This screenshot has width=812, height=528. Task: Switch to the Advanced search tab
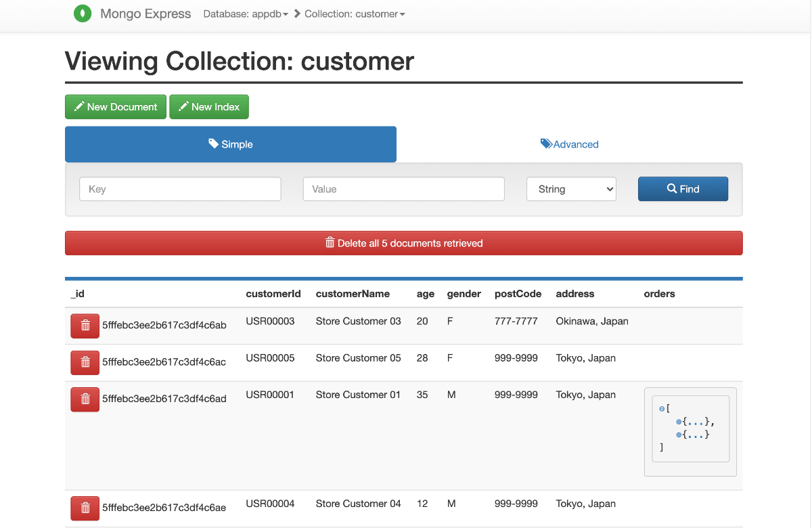[570, 144]
